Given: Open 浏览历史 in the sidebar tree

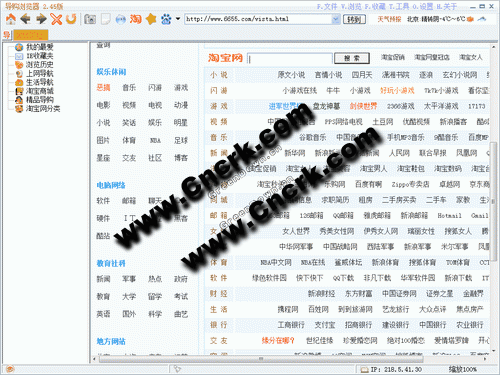Looking at the screenshot, I should coord(40,64).
